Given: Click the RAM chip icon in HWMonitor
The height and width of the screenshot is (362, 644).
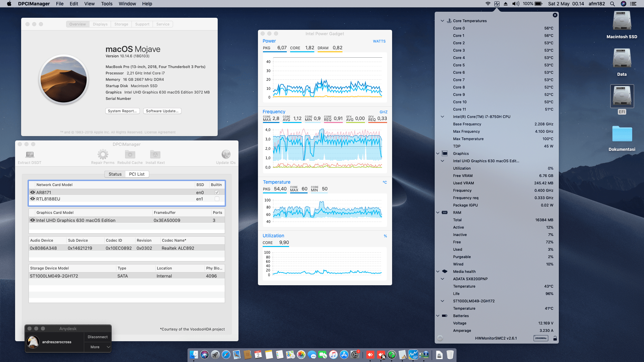Looking at the screenshot, I should [444, 213].
